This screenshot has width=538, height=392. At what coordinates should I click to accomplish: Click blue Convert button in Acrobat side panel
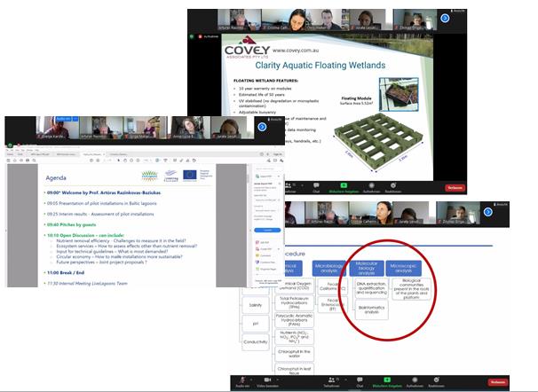tap(267, 230)
